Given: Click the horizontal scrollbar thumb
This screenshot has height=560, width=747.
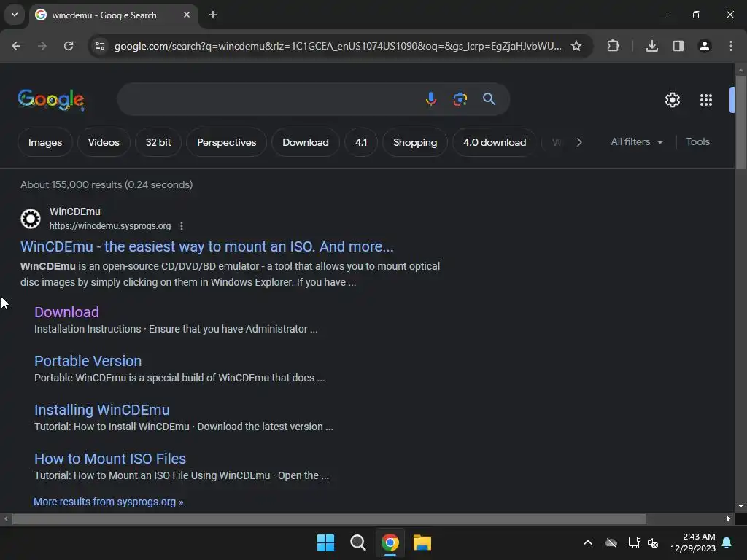Looking at the screenshot, I should [x=329, y=519].
